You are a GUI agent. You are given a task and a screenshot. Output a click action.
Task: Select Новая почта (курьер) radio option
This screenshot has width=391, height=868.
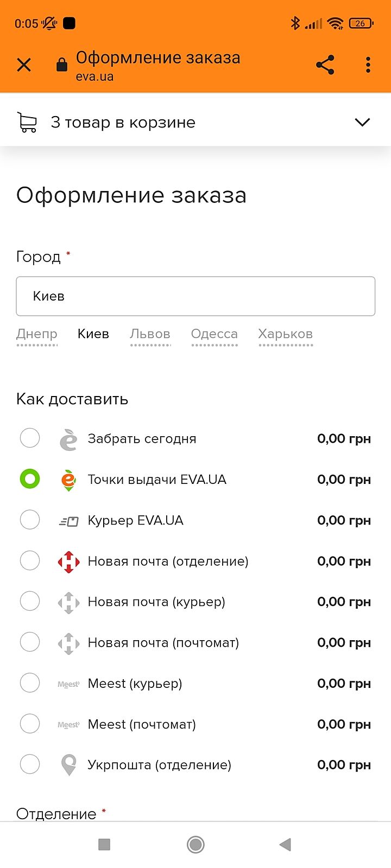pyautogui.click(x=30, y=601)
